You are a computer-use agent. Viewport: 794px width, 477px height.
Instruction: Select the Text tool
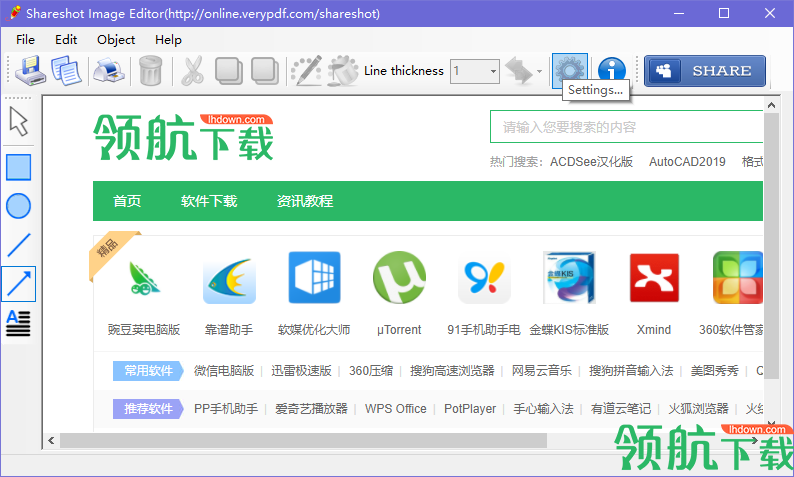tap(19, 323)
